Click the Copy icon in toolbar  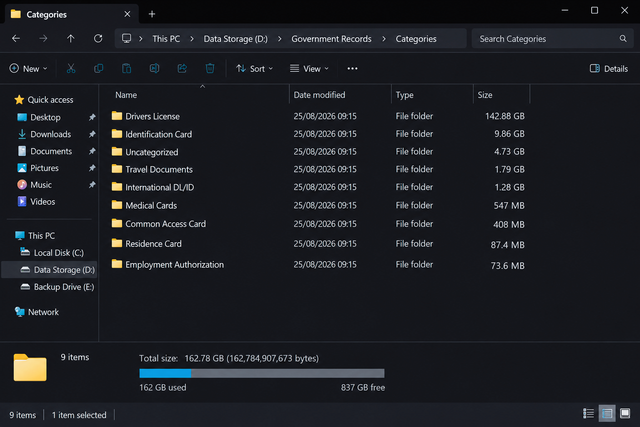pos(98,69)
